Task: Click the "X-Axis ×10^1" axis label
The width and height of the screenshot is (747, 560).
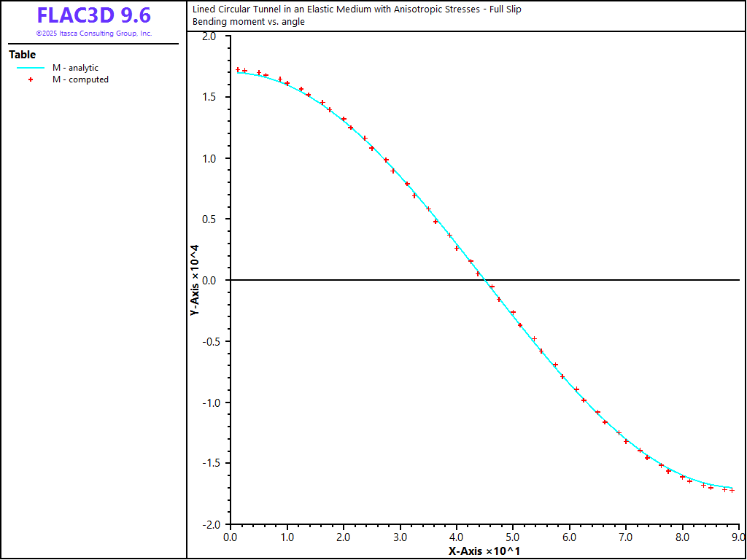Action: (x=484, y=551)
